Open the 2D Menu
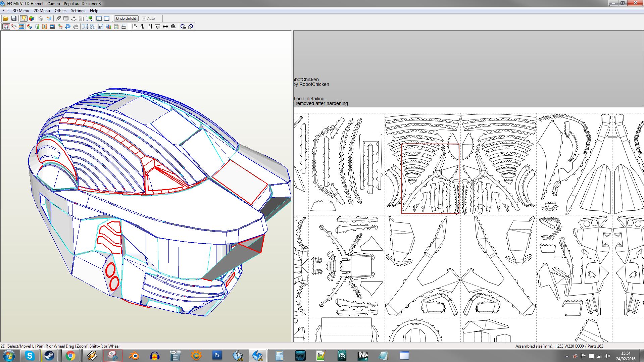Image resolution: width=644 pixels, height=362 pixels. point(42,10)
